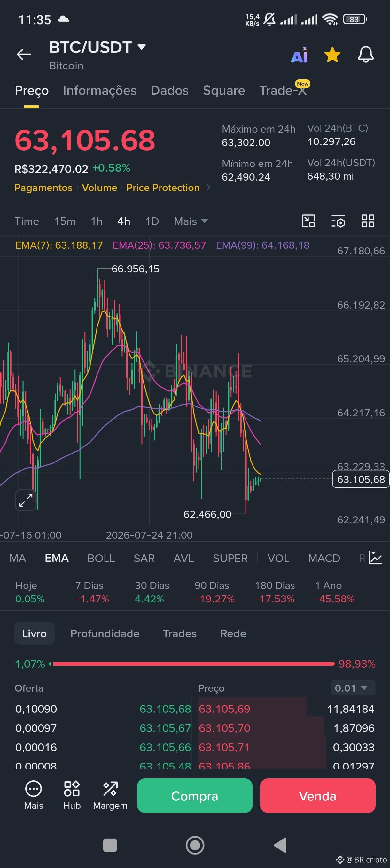This screenshot has width=390, height=868.
Task: Select bid price 63.105,68
Action: [x=165, y=709]
